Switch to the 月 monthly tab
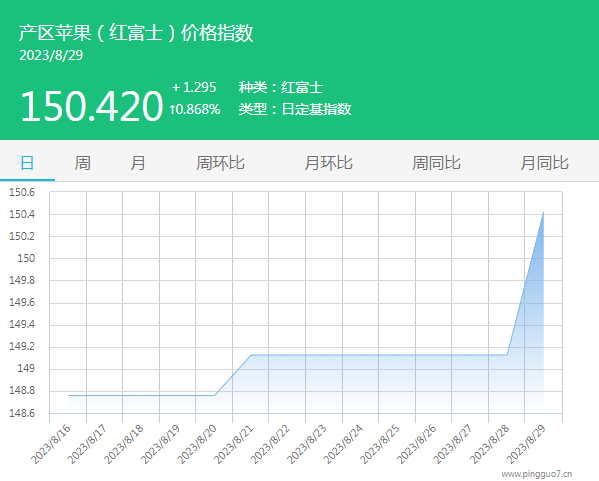599x481 pixels. tap(138, 163)
